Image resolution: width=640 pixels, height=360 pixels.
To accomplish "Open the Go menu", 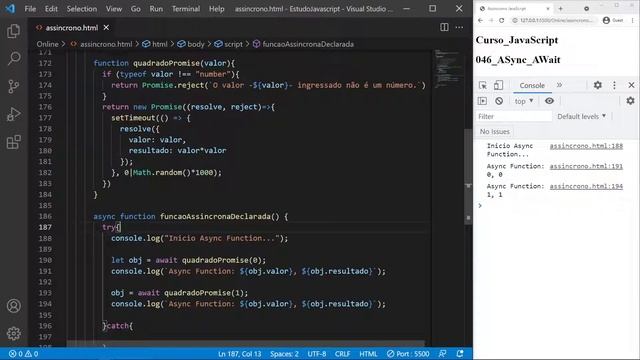I will click(136, 9).
